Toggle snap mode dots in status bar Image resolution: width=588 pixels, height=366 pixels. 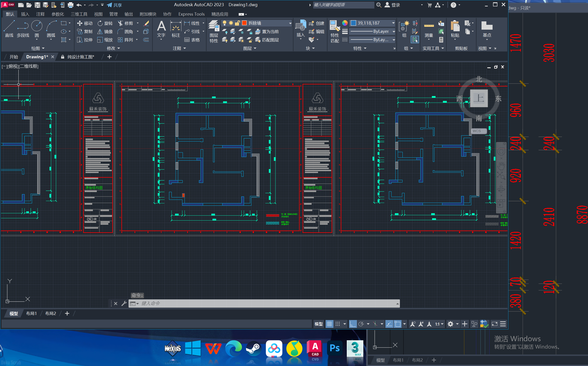click(x=338, y=324)
